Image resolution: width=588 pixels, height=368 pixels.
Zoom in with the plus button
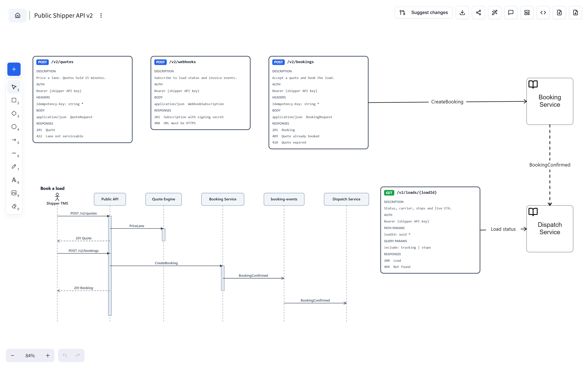(x=48, y=356)
